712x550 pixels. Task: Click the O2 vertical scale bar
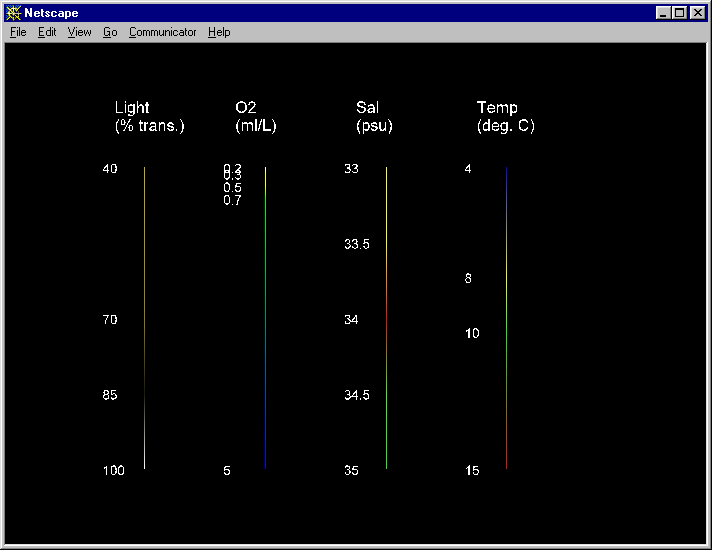[265, 317]
